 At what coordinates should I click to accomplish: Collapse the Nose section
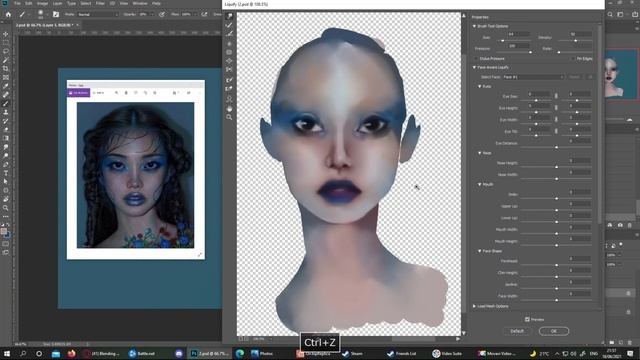(x=480, y=153)
